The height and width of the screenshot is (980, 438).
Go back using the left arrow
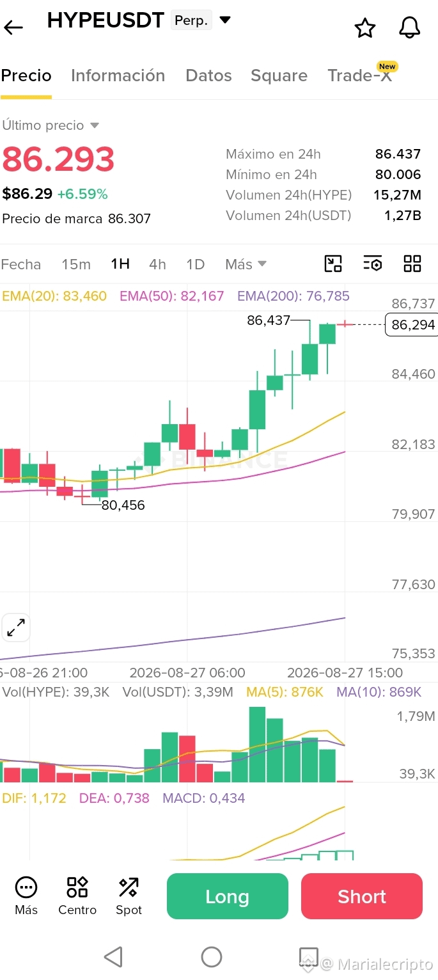(x=13, y=28)
